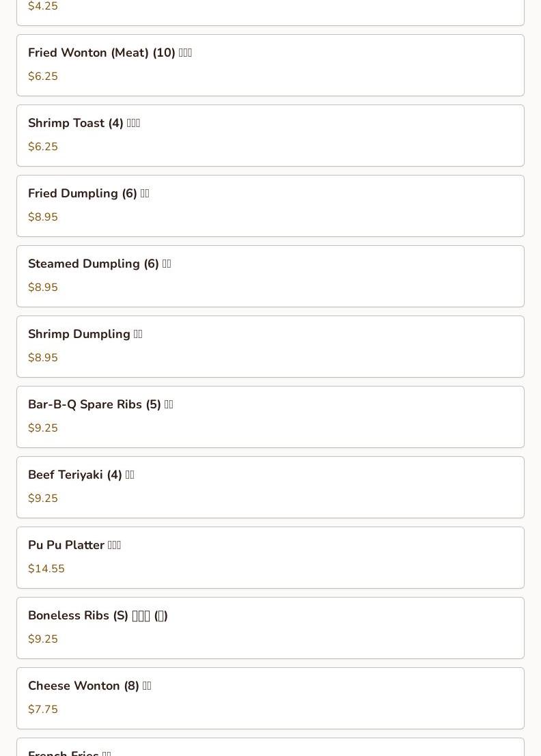Viewport: 541px width, 756px height.
Task: Select the Cheese Wonton (8) card
Action: [x=270, y=699]
